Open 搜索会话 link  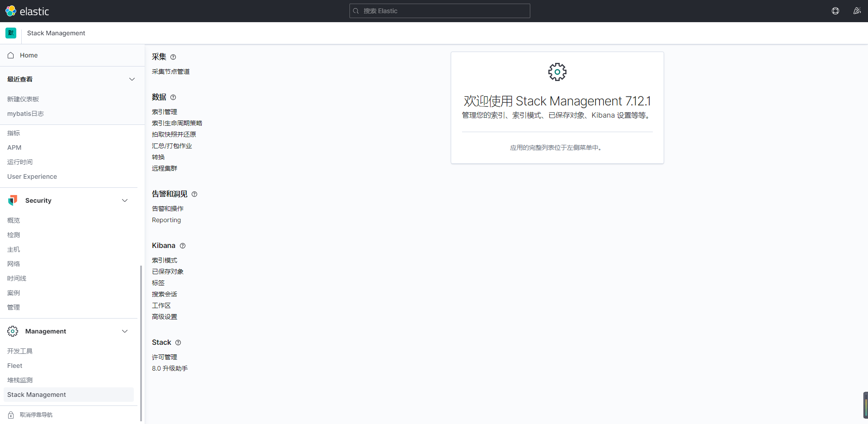(165, 294)
